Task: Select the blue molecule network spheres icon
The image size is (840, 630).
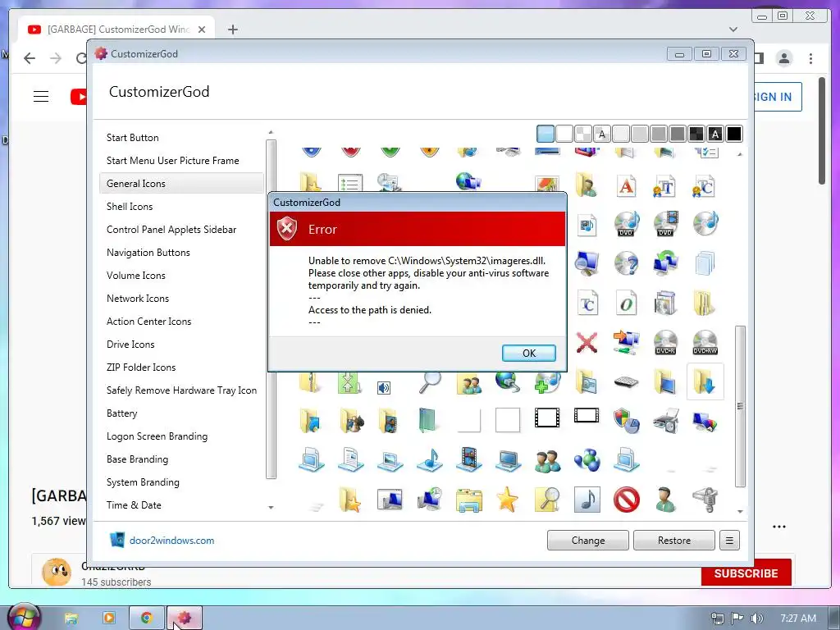Action: click(587, 460)
